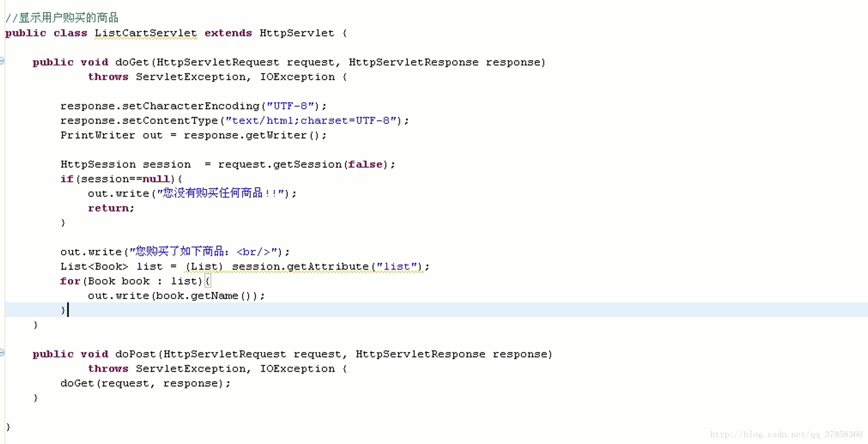The height and width of the screenshot is (444, 868).
Task: Click the (List) cast expression
Action: pyautogui.click(x=204, y=267)
